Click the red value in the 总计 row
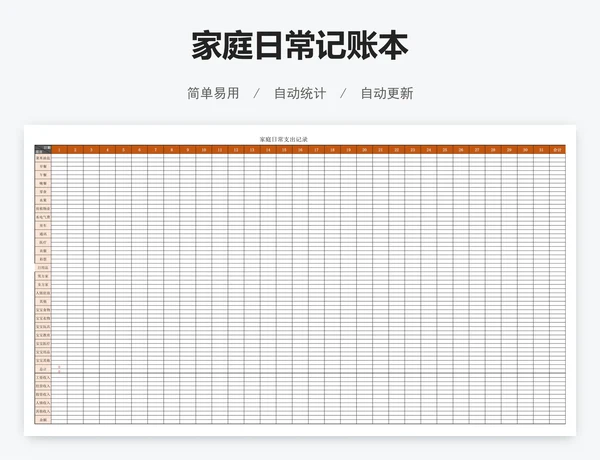This screenshot has width=600, height=460. click(59, 369)
